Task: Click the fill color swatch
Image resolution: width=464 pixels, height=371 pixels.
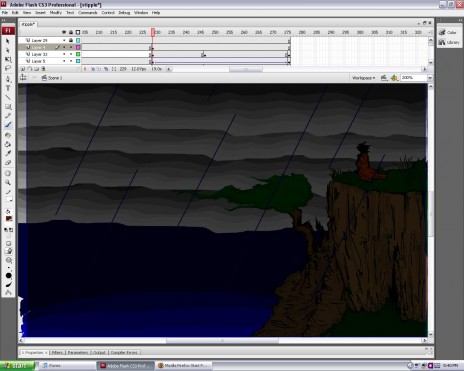Action: [9, 219]
